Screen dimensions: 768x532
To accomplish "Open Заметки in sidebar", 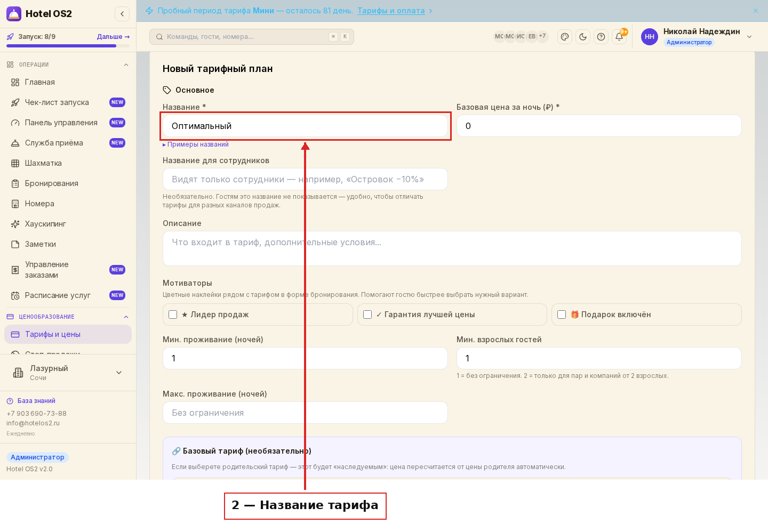I will pos(68,244).
